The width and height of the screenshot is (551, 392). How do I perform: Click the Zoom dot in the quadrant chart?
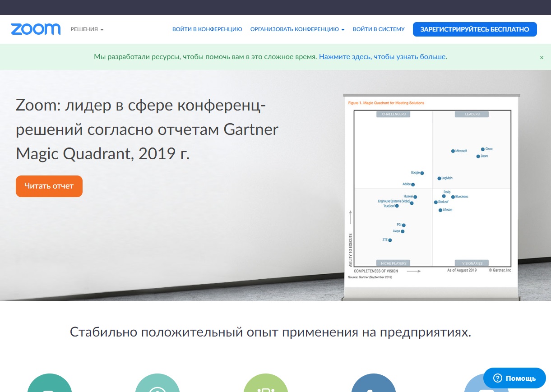(478, 156)
